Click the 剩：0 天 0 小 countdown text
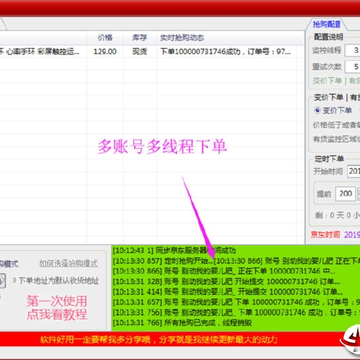Image resolution: width=360 pixels, height=360 pixels. point(337,215)
